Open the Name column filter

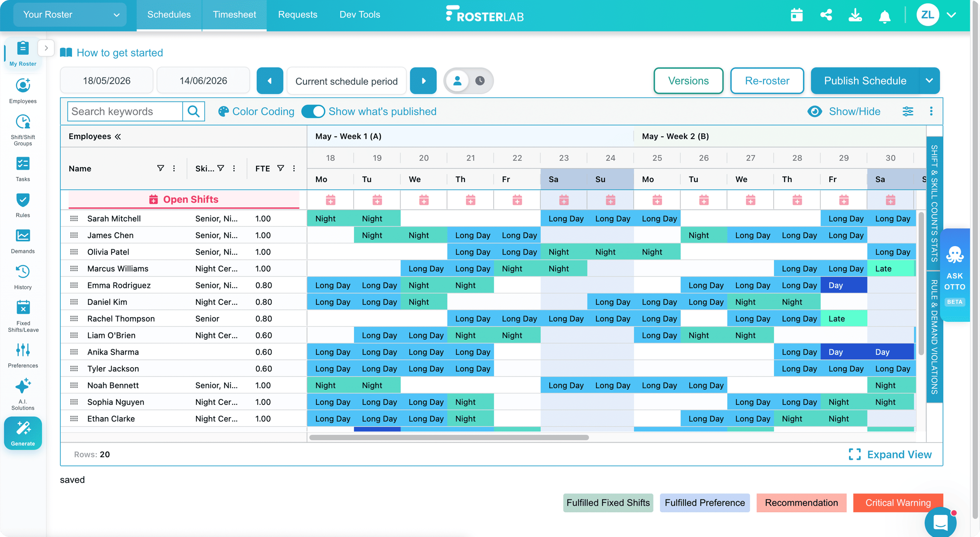[161, 168]
